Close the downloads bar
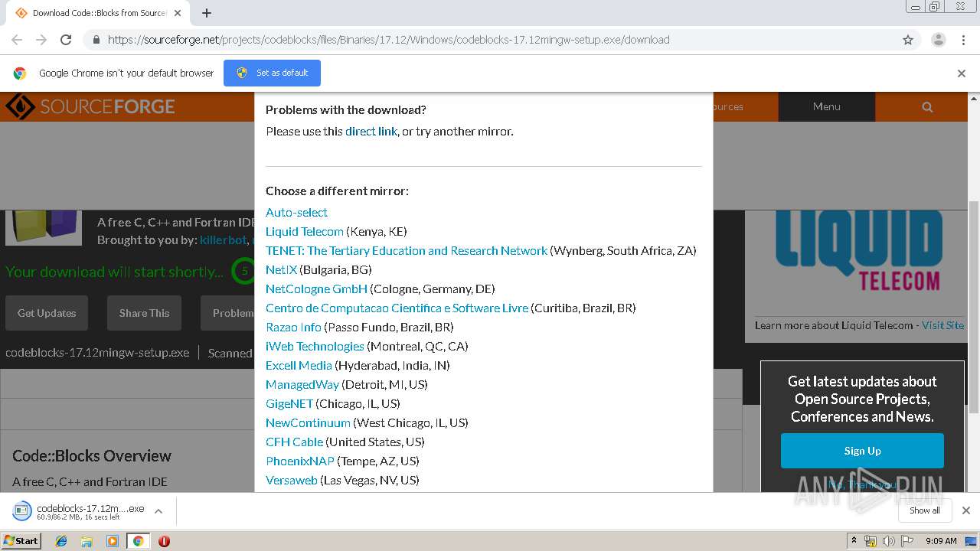980x551 pixels. 965,510
